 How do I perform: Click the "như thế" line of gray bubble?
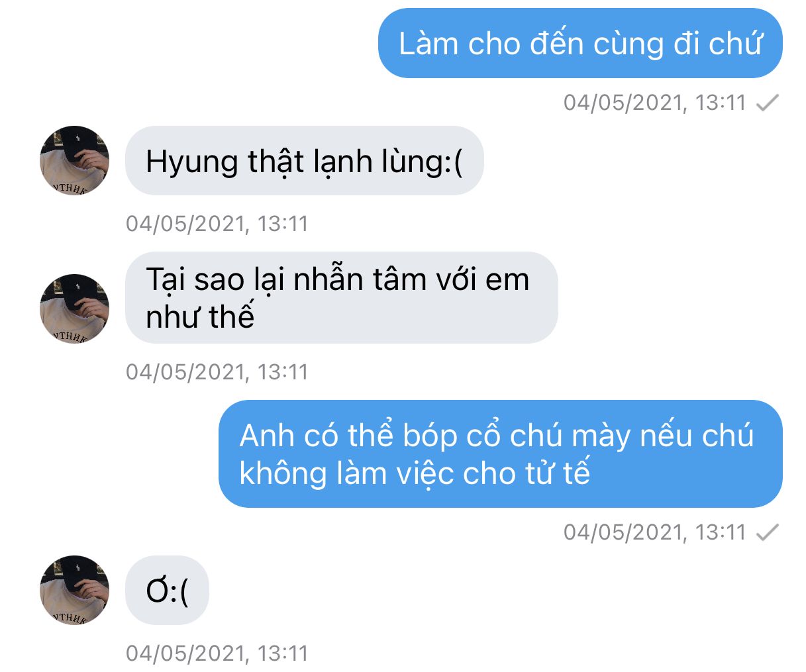coord(200,316)
